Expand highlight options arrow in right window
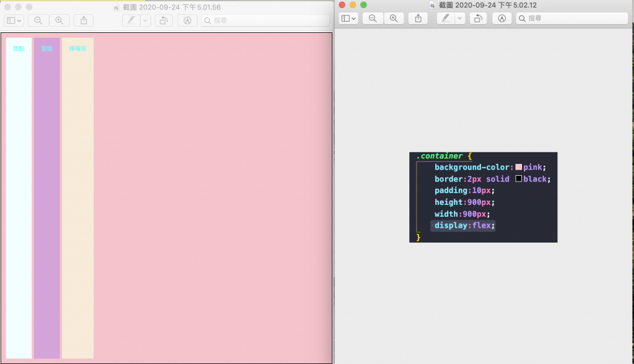634x364 pixels. click(x=460, y=18)
